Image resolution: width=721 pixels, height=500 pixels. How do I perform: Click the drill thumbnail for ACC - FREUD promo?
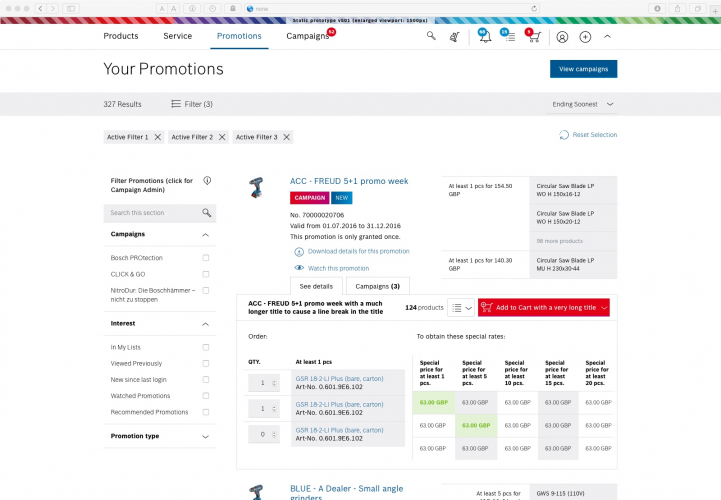point(256,188)
